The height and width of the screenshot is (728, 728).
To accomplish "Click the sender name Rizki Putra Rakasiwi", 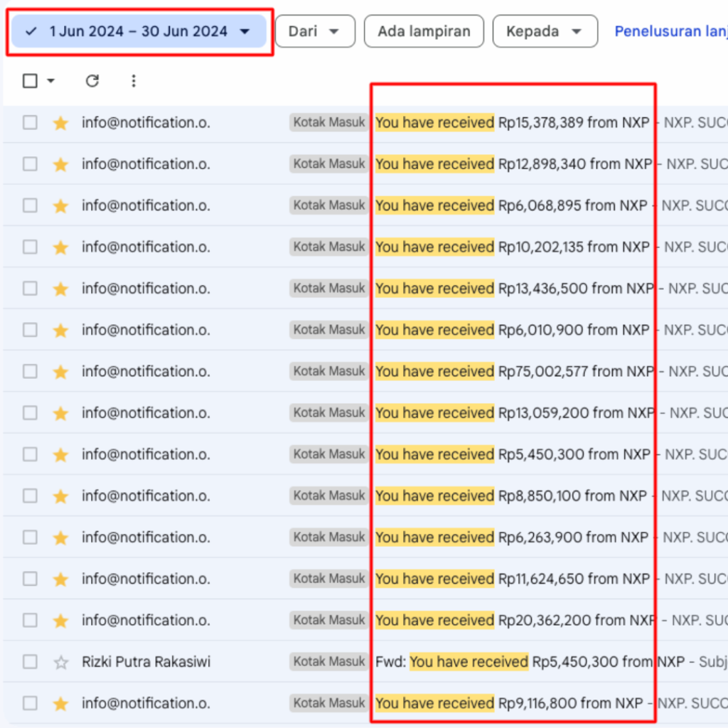I will click(146, 662).
